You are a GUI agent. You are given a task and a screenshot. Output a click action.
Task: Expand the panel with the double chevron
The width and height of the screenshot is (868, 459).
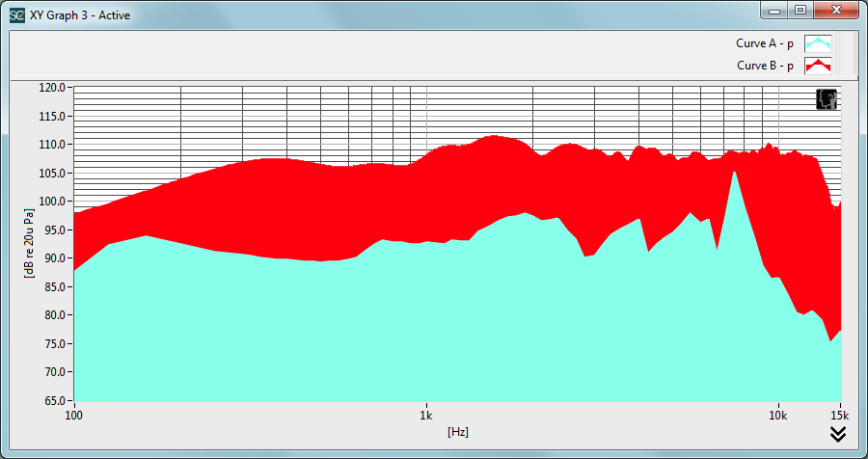point(838,435)
